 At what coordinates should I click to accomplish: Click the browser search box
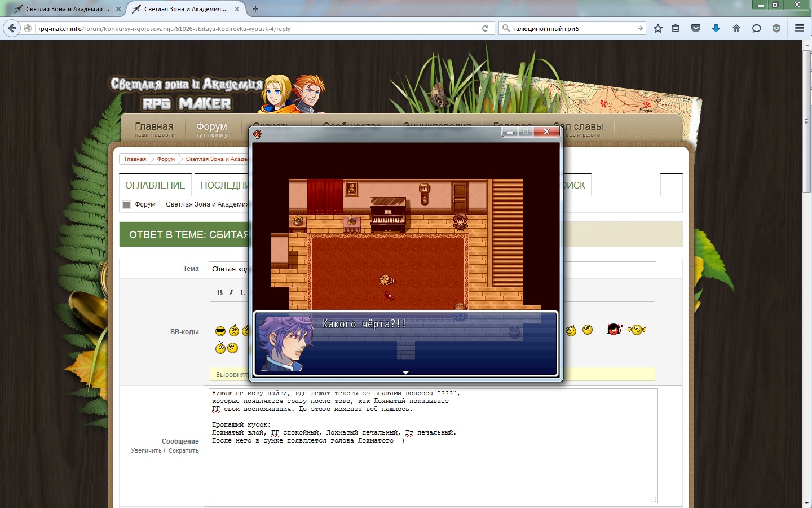tap(573, 28)
